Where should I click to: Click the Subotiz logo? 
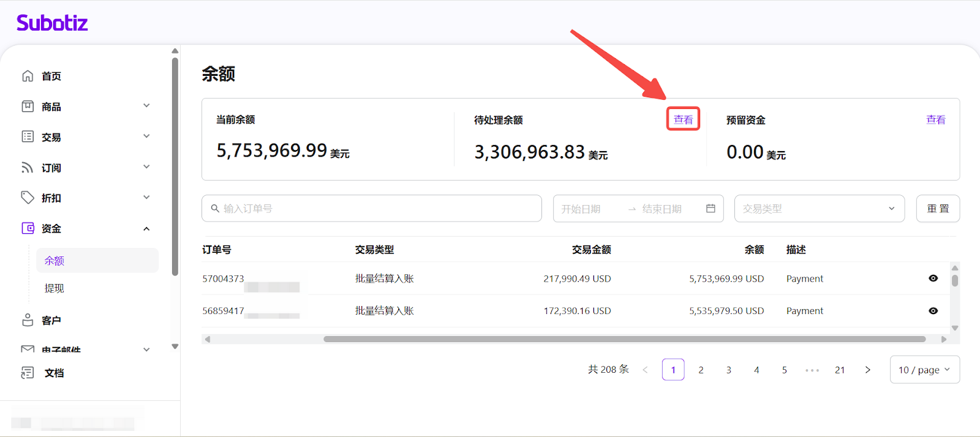click(52, 23)
